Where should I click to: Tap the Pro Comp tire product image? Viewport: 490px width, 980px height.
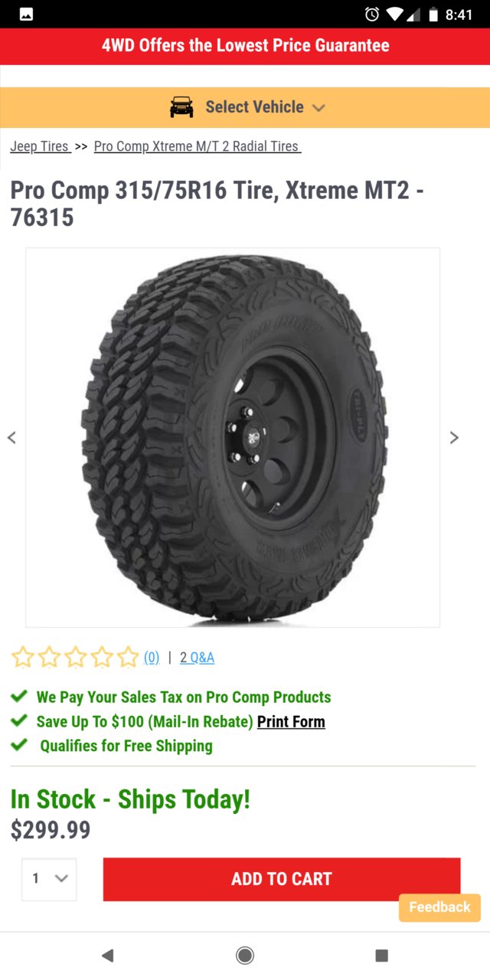233,437
